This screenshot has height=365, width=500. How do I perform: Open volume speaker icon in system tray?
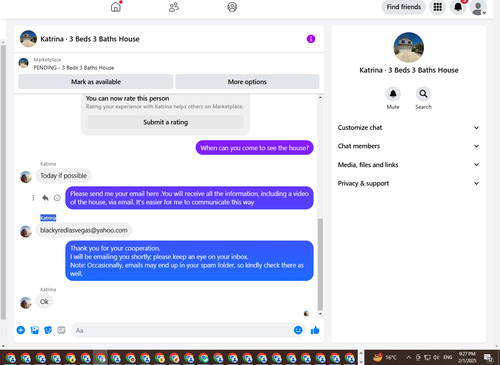pyautogui.click(x=436, y=357)
